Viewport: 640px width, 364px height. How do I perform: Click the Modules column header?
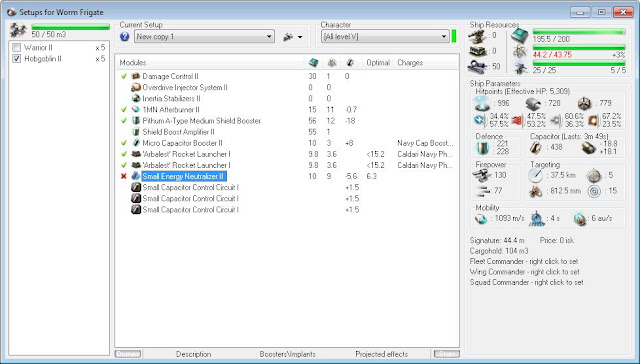pyautogui.click(x=133, y=63)
